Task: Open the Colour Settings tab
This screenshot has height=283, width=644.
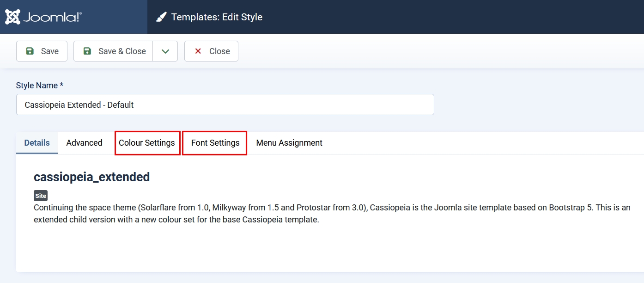Action: coord(147,143)
